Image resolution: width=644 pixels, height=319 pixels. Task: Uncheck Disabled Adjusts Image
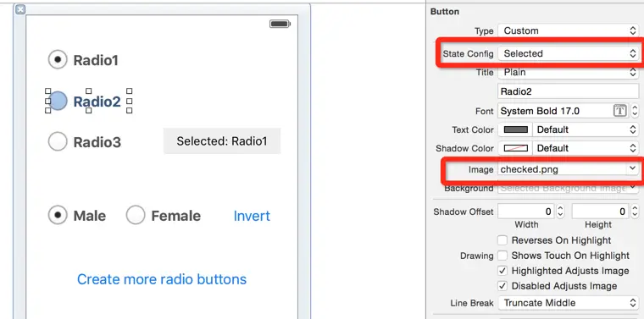point(502,286)
